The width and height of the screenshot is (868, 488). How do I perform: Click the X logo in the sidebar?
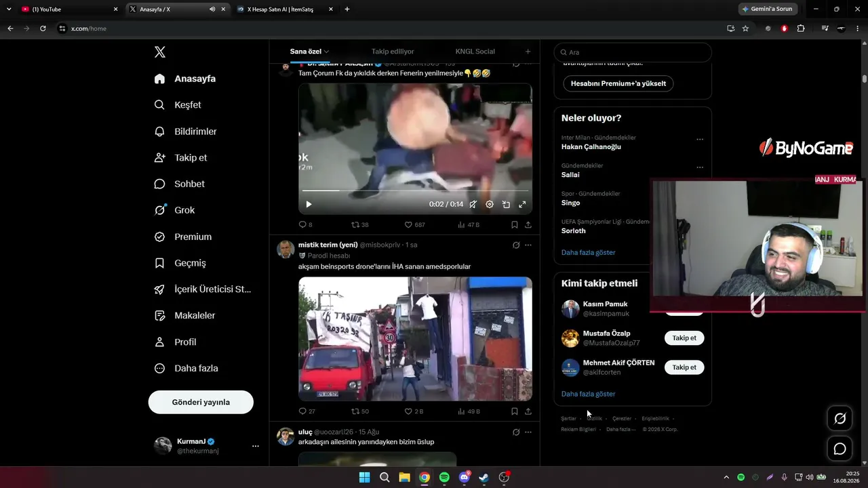pyautogui.click(x=160, y=52)
